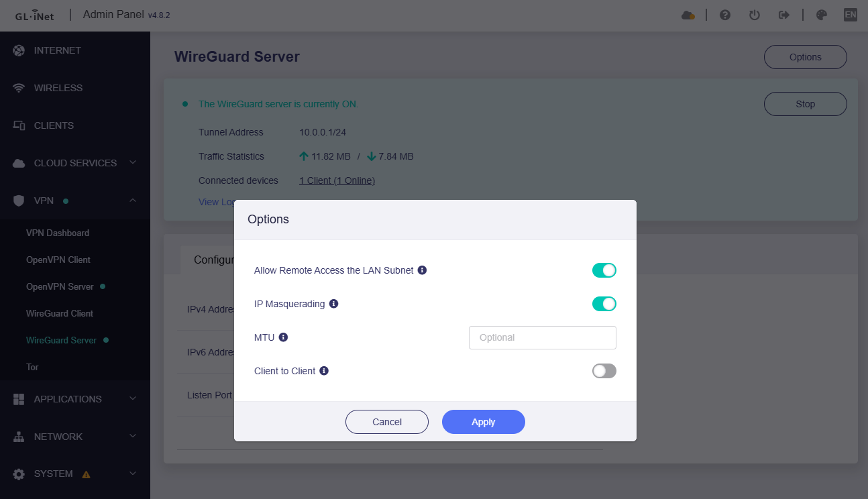Click the cloud status icon in header

pos(688,15)
